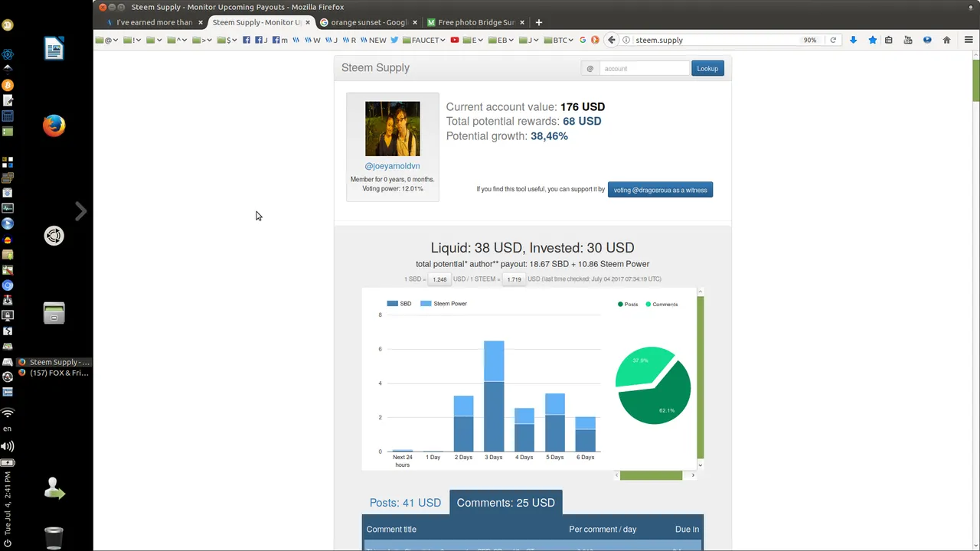Click the Firefox back arrow button
This screenshot has height=551, width=980.
coord(611,40)
